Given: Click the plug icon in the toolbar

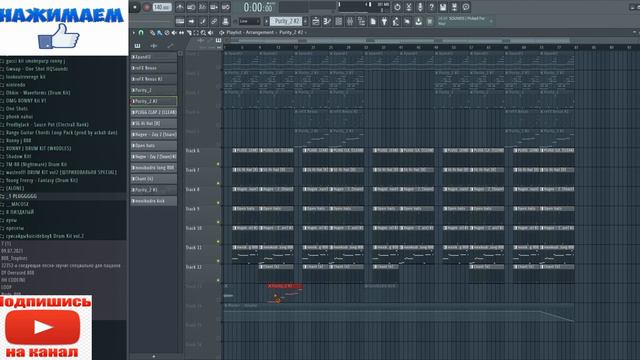Looking at the screenshot, I should point(384,21).
